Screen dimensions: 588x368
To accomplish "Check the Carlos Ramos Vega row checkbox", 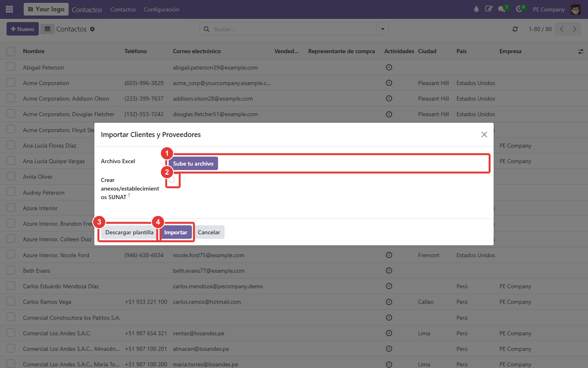I will [x=11, y=301].
